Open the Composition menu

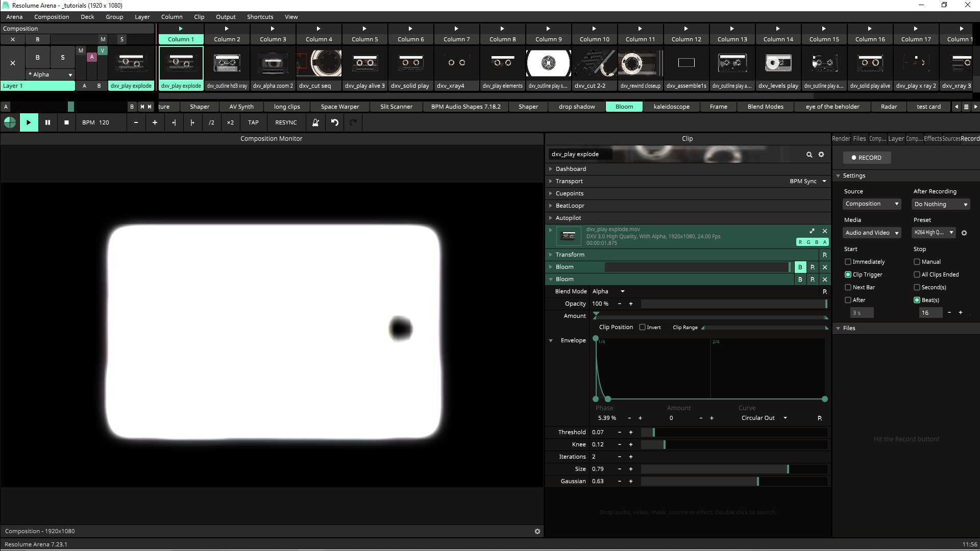[x=52, y=17]
